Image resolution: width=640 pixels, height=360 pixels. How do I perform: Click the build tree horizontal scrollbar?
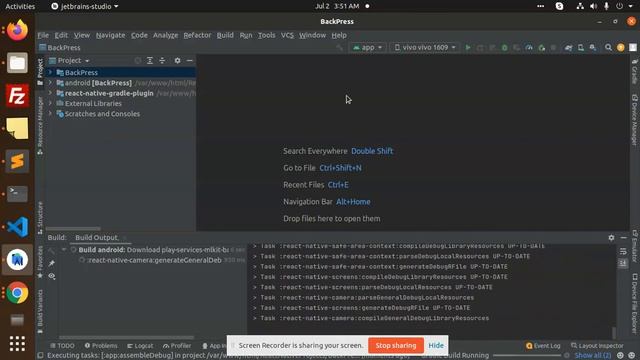[x=127, y=338]
